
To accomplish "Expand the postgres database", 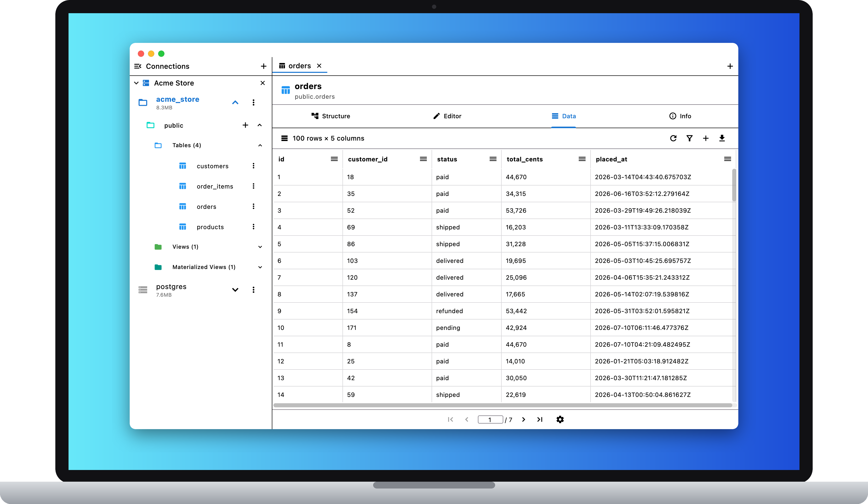I will [235, 290].
